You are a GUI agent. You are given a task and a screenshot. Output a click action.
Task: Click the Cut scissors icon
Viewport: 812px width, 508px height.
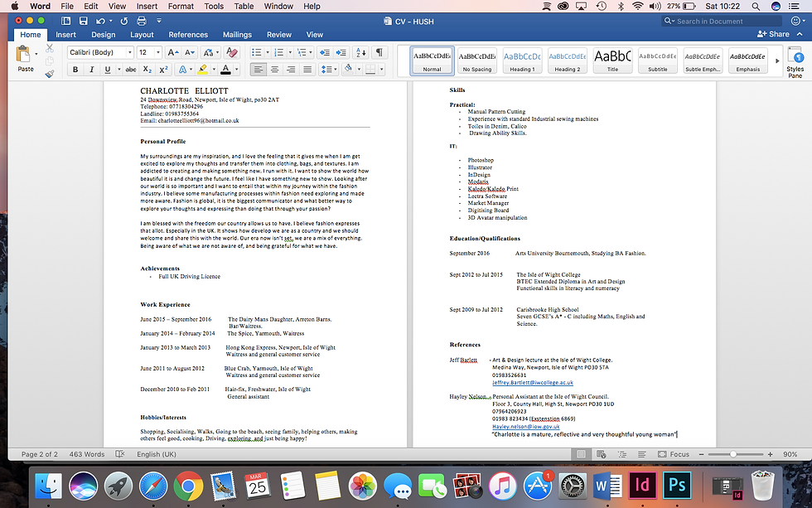point(50,48)
